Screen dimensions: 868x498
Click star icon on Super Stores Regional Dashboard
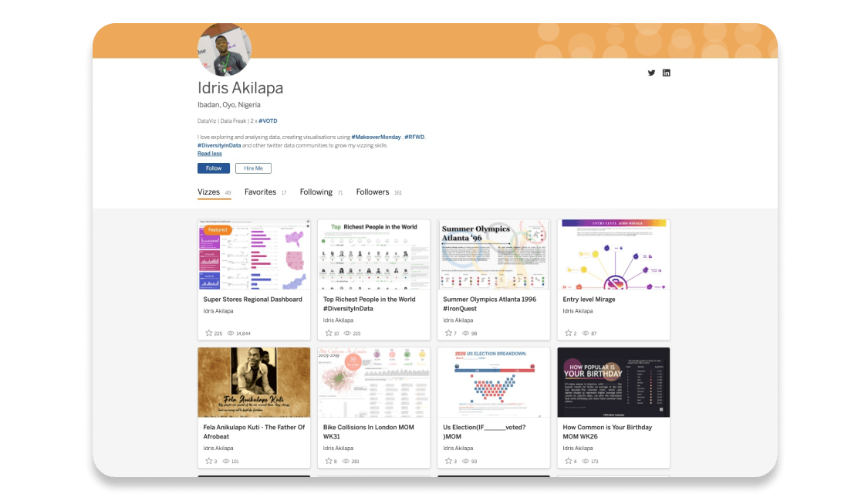(x=208, y=333)
